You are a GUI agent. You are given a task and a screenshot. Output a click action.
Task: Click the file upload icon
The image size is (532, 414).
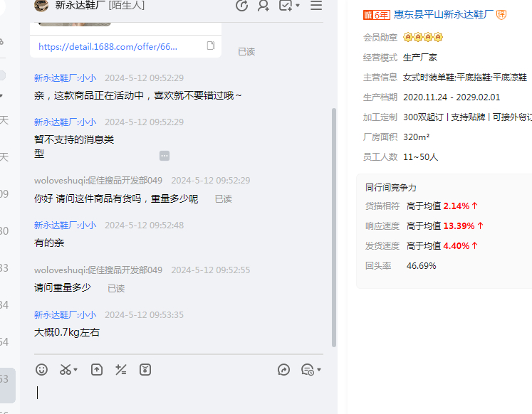[97, 370]
